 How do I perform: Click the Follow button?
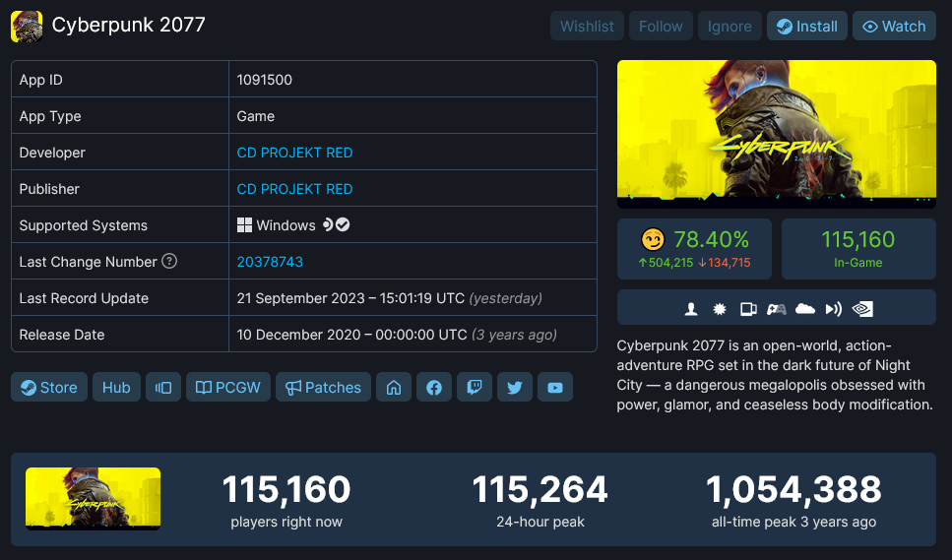[x=661, y=27]
